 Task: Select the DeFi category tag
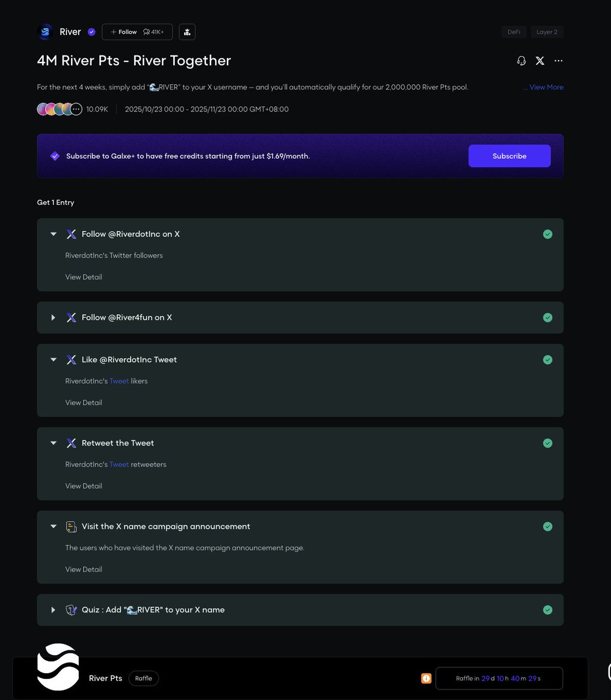coord(514,32)
